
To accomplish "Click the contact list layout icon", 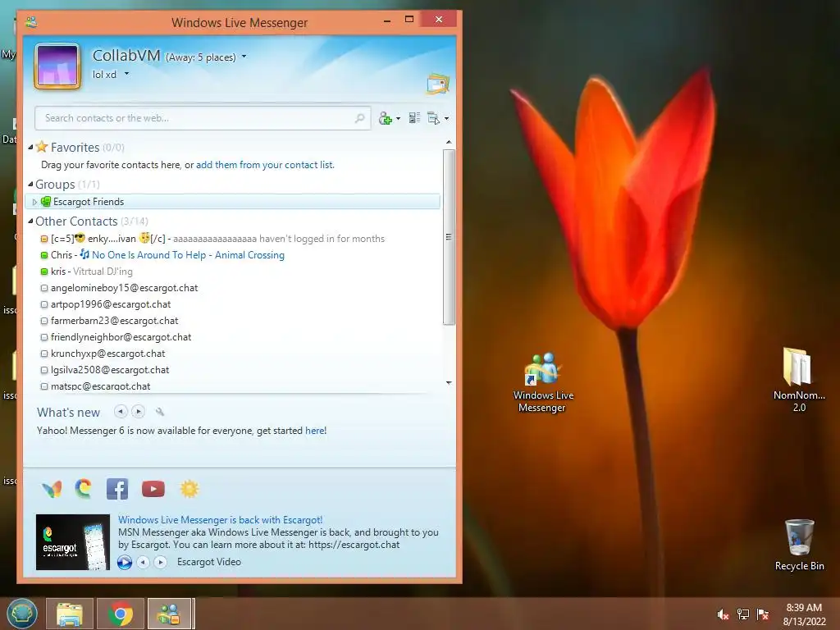I will click(414, 118).
